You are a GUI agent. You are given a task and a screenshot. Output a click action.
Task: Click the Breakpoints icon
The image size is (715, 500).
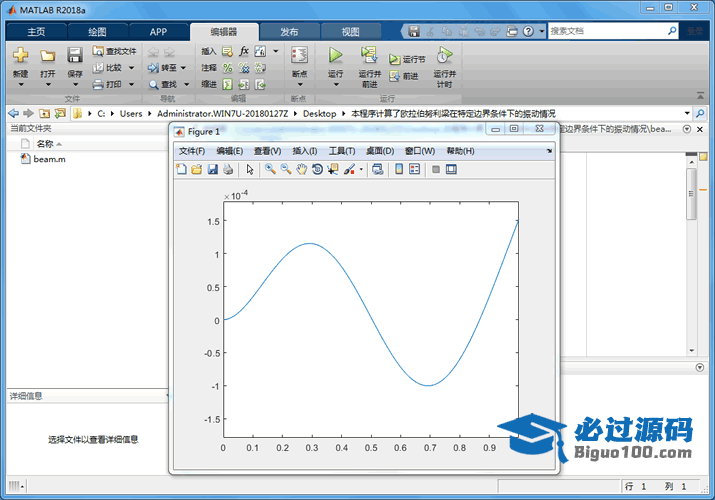click(x=300, y=55)
